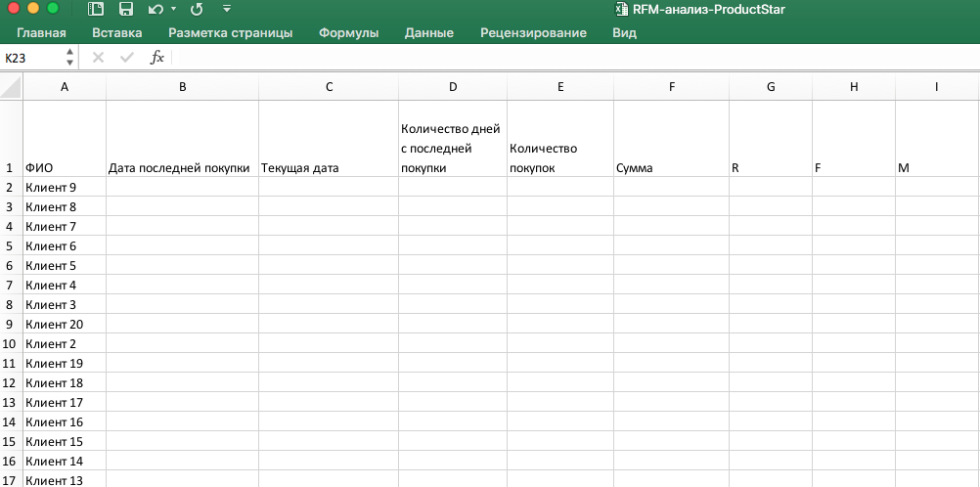Select the Клиент 18 cell
Screen dimensions: 980x487
65,382
